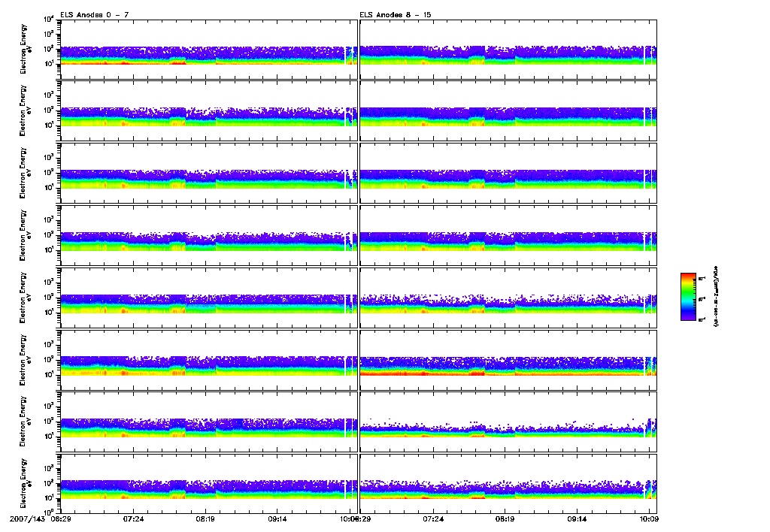
Task: Click the rotated units label beside the color bar
Action: [x=715, y=296]
